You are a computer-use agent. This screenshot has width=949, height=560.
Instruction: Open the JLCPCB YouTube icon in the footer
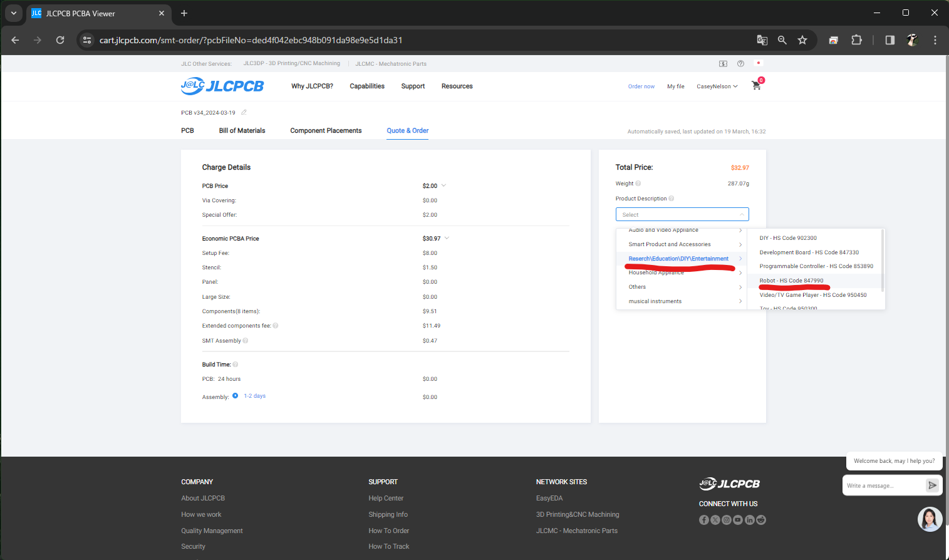point(738,520)
